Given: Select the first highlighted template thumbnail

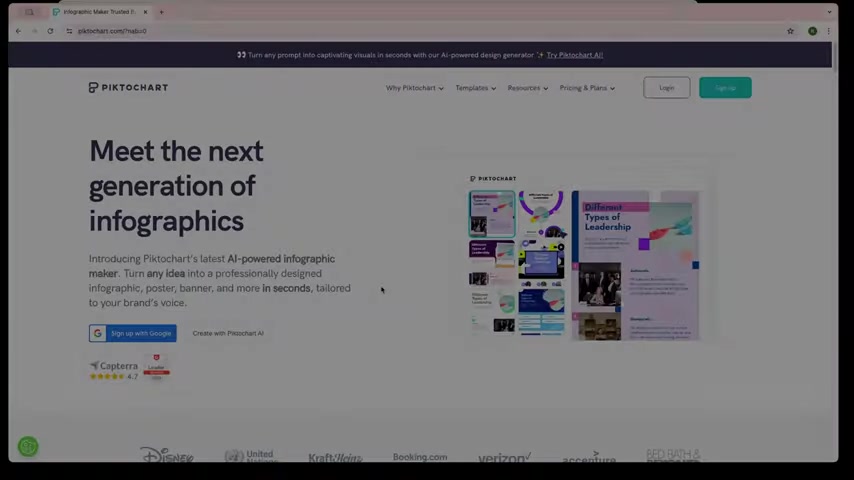Looking at the screenshot, I should 492,214.
